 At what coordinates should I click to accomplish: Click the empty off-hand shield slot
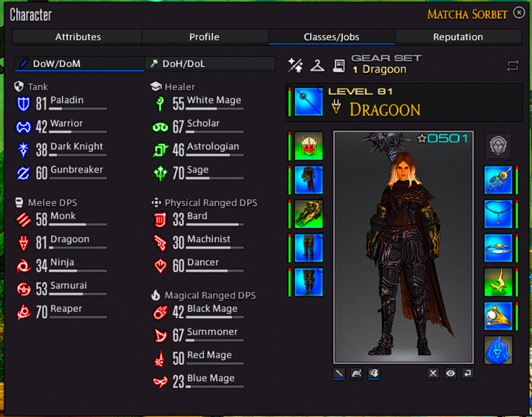pyautogui.click(x=498, y=146)
